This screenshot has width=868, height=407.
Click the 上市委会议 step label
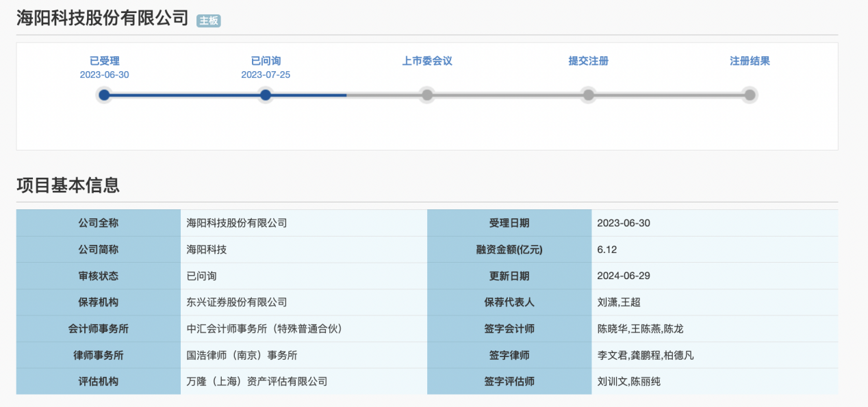tap(427, 61)
